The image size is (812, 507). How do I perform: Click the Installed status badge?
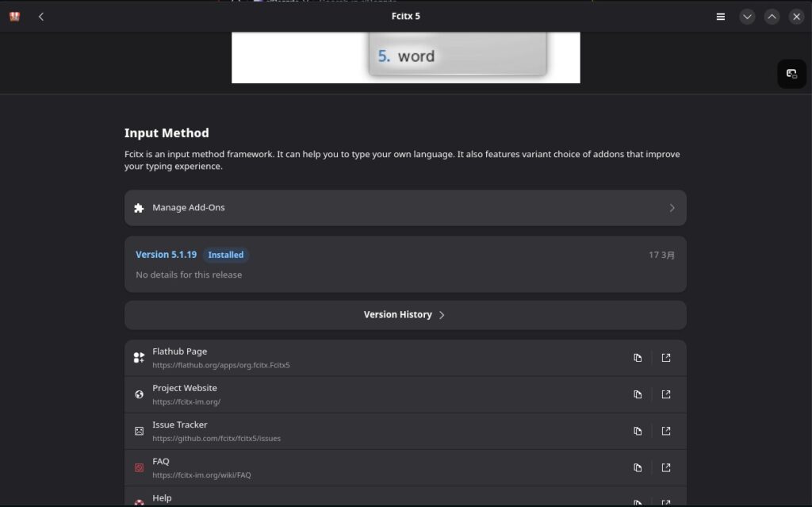point(226,255)
